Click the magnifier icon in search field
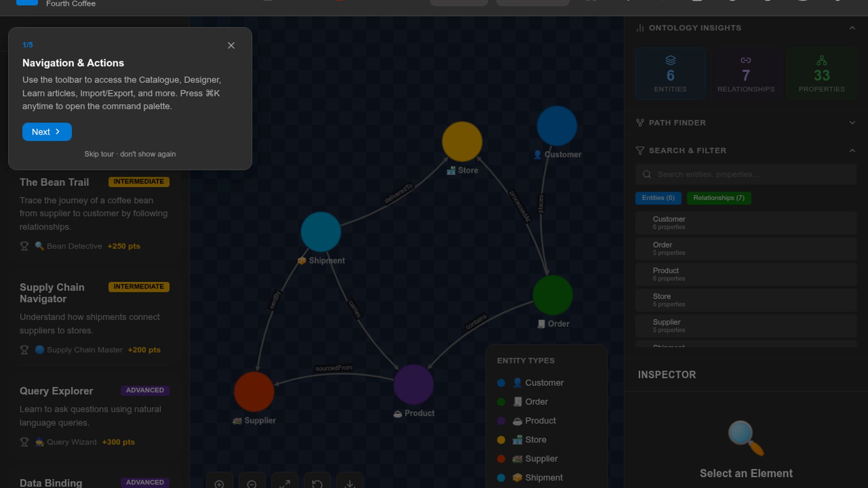868x488 pixels. click(x=647, y=174)
